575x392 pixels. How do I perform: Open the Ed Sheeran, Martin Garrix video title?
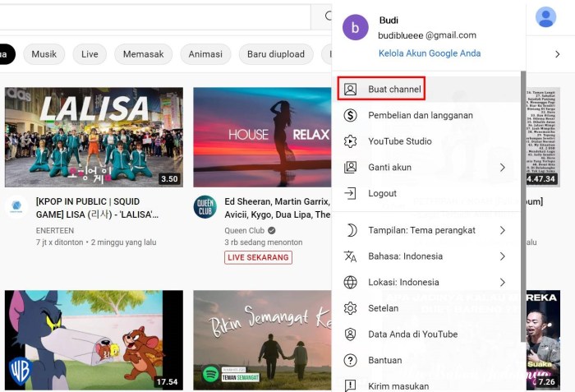[x=278, y=208]
